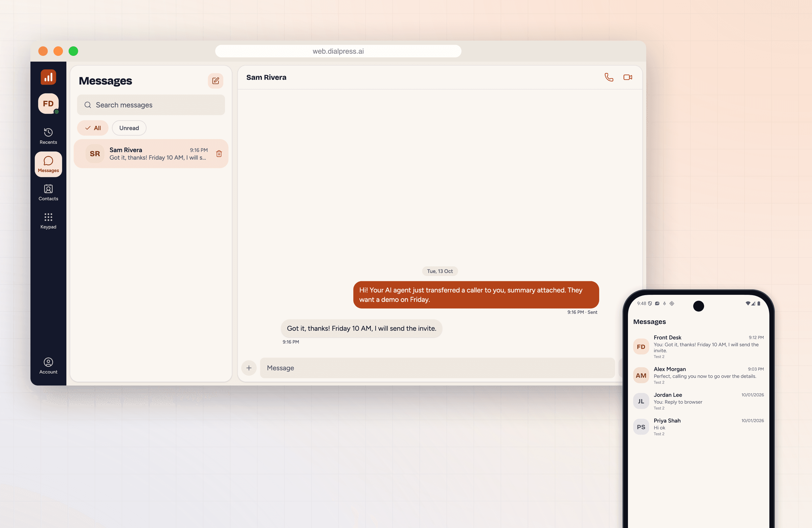Screen dimensions: 812x528
Task: Delete the Sam Rivera conversation via trash icon
Action: (x=219, y=154)
